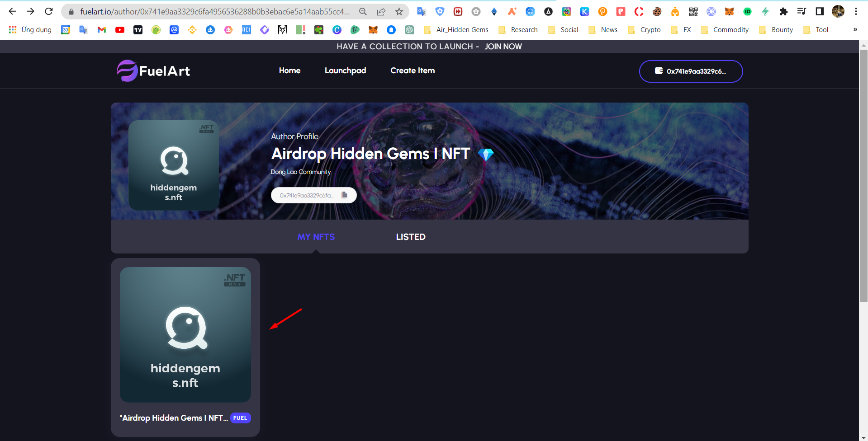Click the browser address bar URL
868x441 pixels.
click(x=215, y=12)
